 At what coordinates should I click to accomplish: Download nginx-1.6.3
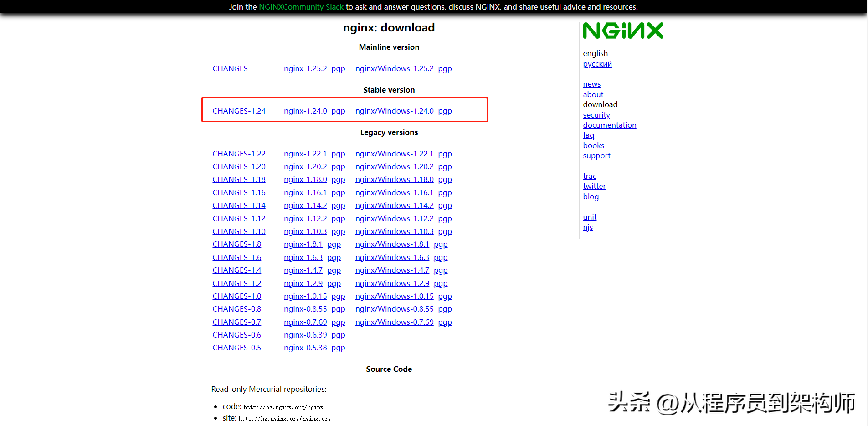[x=303, y=257]
